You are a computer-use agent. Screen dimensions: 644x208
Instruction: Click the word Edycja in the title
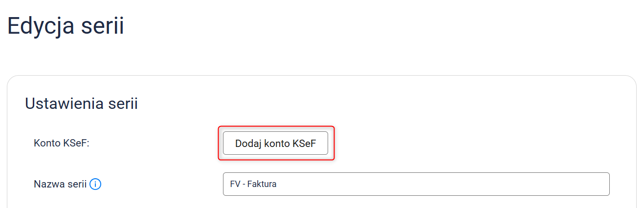click(41, 25)
